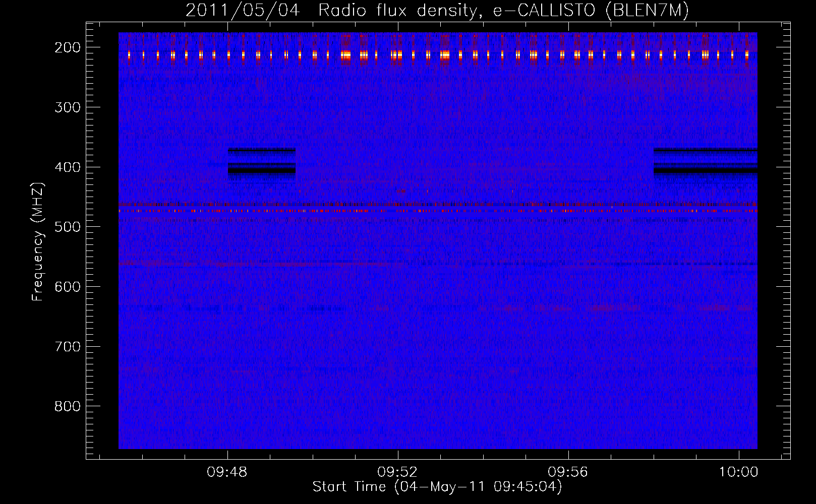Viewport: 816px width, 504px height.
Task: Click the 700 frequency tick label
Action: (68, 347)
